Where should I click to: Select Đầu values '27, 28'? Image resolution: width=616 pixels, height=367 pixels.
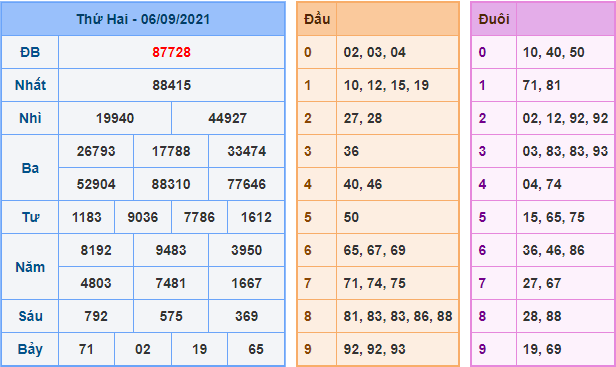point(363,118)
